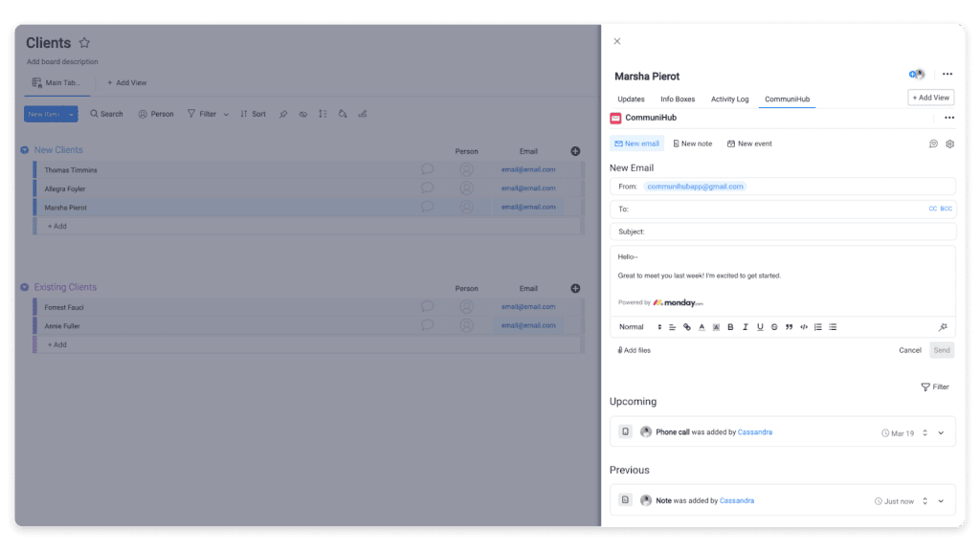The height and width of the screenshot is (551, 980).
Task: Click the hide columns eye icon
Action: pos(303,114)
